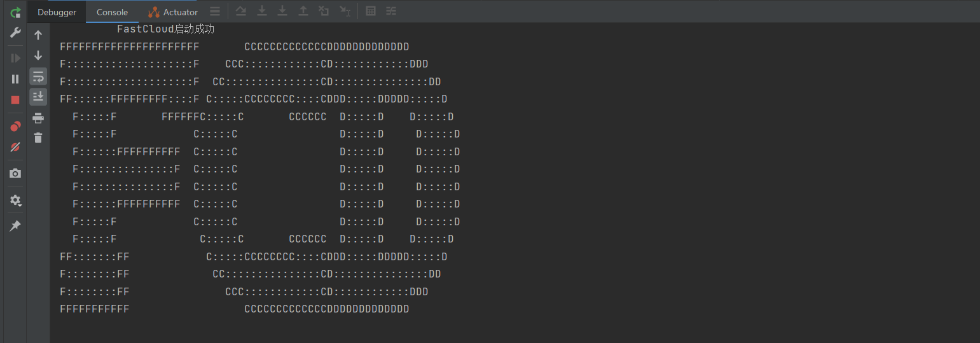The width and height of the screenshot is (980, 343).
Task: Select the Console tab
Action: [112, 12]
